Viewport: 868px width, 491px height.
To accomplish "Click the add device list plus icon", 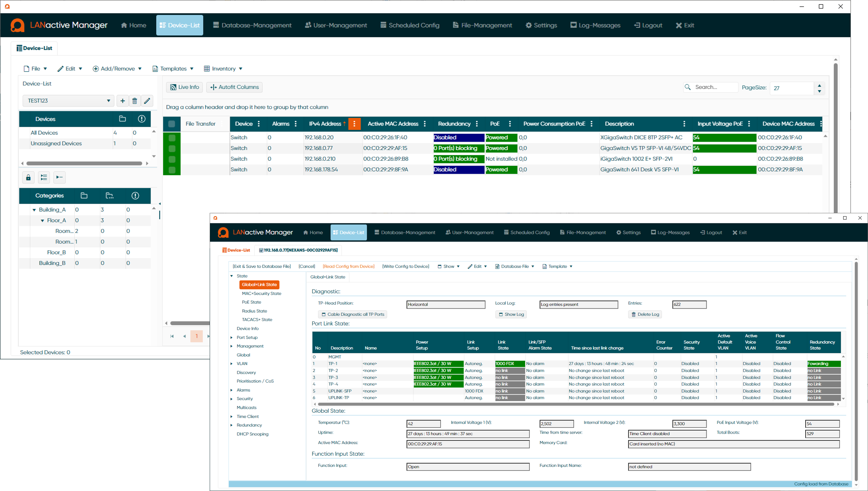I will (123, 101).
